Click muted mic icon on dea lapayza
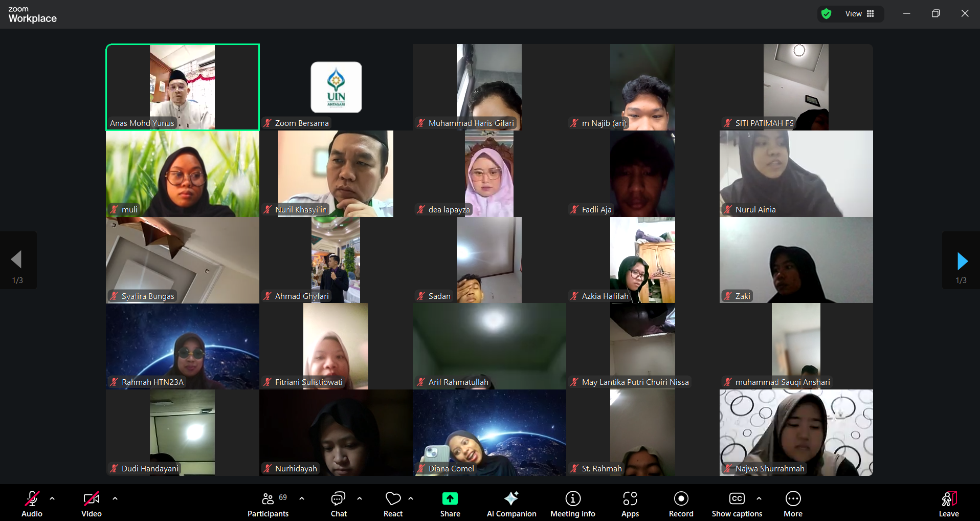 click(421, 209)
